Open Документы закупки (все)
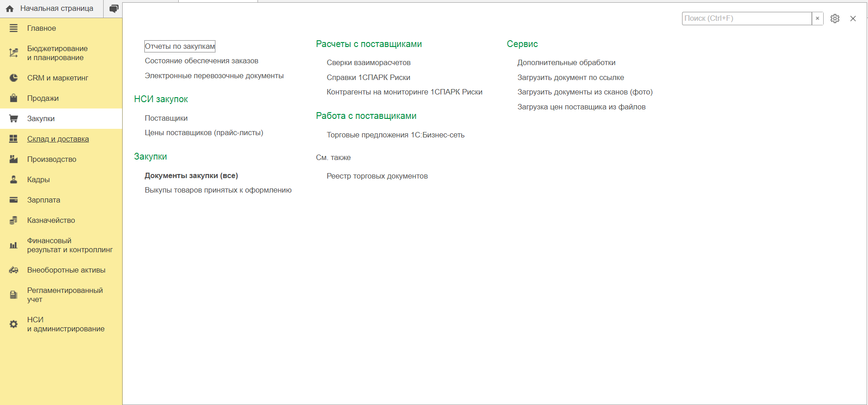Viewport: 868px width, 405px height. [x=191, y=175]
